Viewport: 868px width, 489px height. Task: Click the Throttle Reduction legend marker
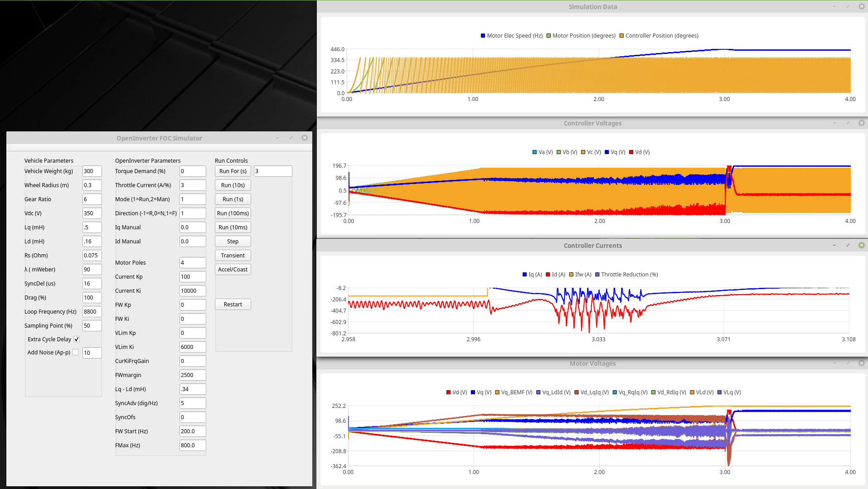click(x=597, y=275)
